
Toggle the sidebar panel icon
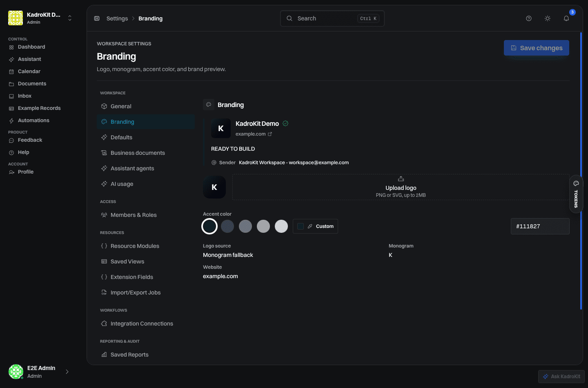point(97,18)
